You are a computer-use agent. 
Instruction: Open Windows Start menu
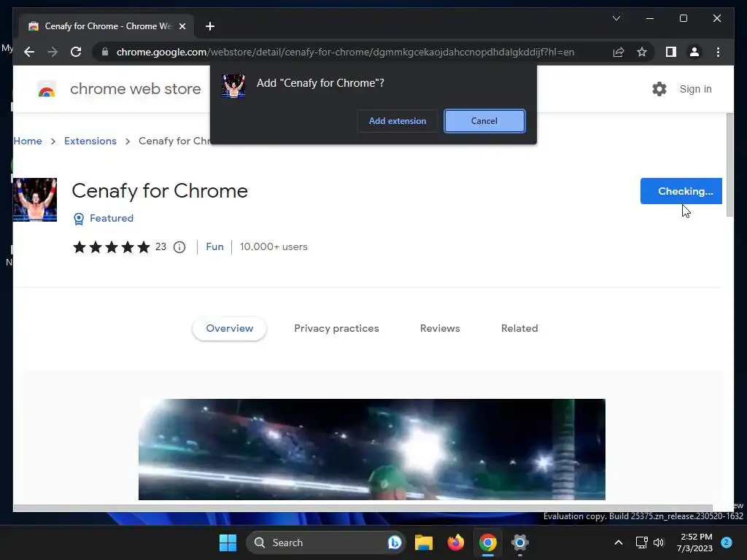[x=228, y=542]
